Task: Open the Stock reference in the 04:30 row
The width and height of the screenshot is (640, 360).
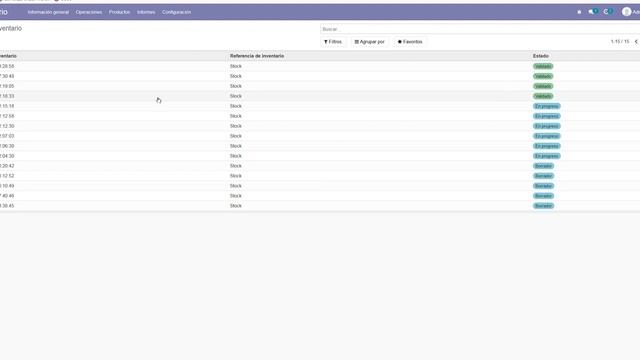Action: (236, 156)
